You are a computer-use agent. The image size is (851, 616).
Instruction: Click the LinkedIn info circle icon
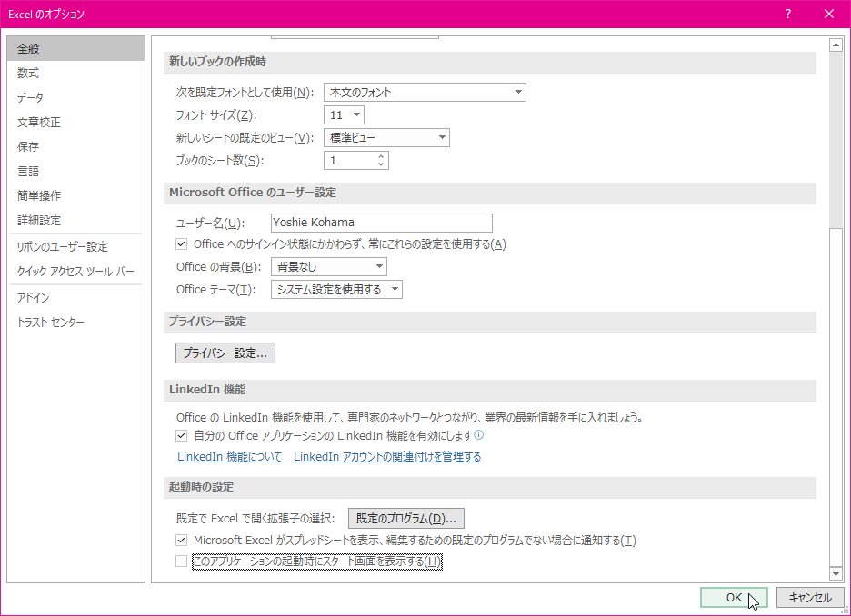478,435
